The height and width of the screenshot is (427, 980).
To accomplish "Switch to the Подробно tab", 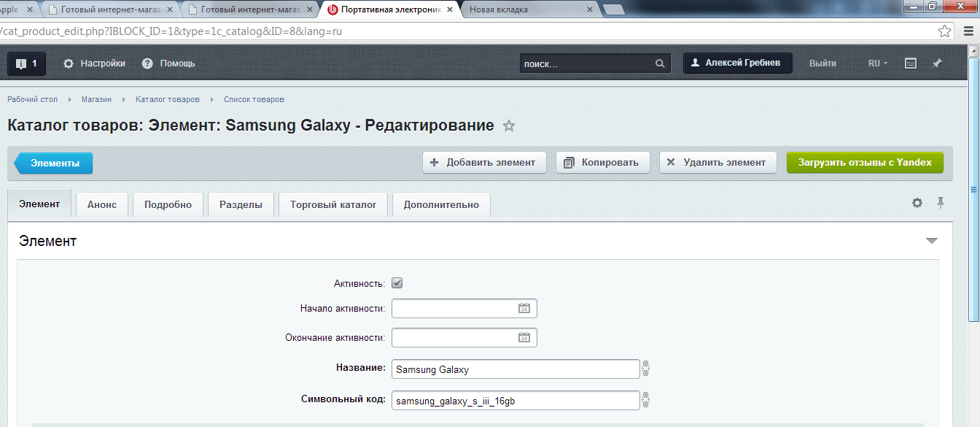I will tap(168, 204).
